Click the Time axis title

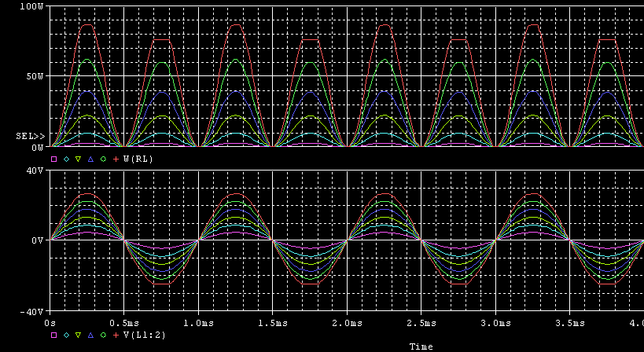[421, 346]
